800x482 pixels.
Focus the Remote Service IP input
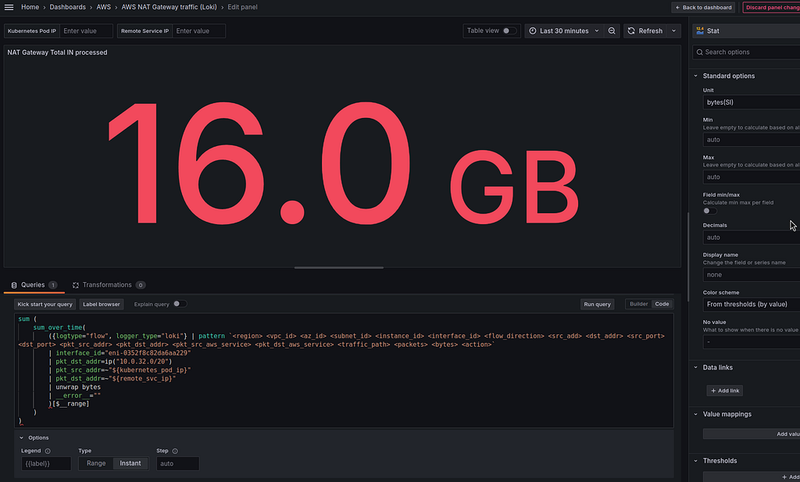click(199, 31)
